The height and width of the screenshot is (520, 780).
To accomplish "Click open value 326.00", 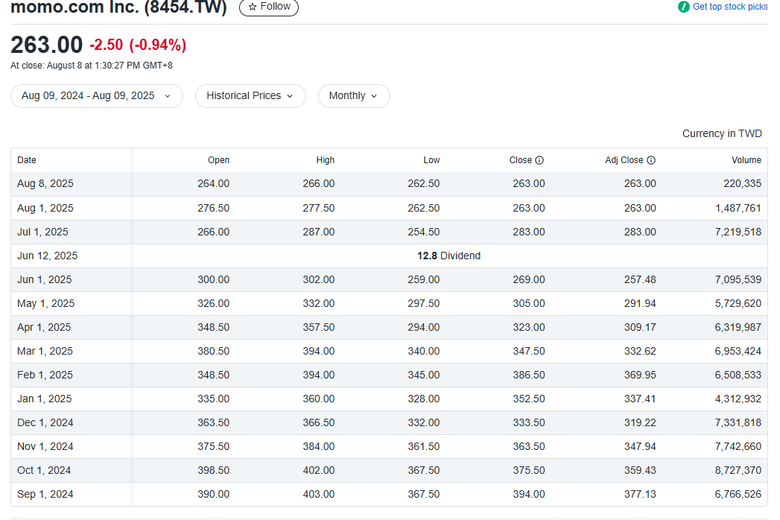I will click(213, 304).
